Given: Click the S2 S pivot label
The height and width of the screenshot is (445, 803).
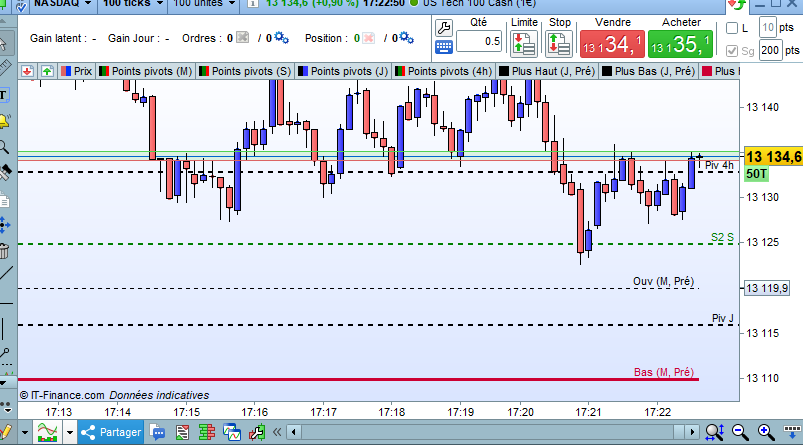Looking at the screenshot, I should coord(722,238).
